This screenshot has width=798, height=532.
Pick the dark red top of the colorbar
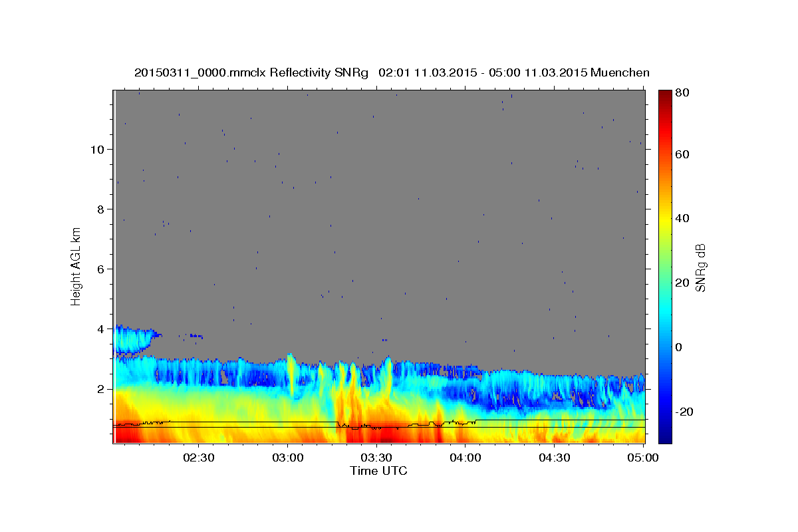click(665, 95)
